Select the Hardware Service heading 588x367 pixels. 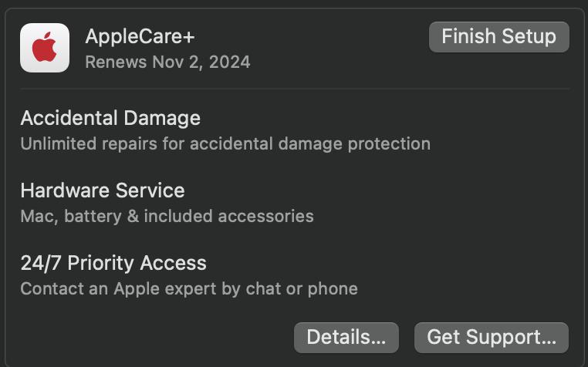pyautogui.click(x=103, y=190)
